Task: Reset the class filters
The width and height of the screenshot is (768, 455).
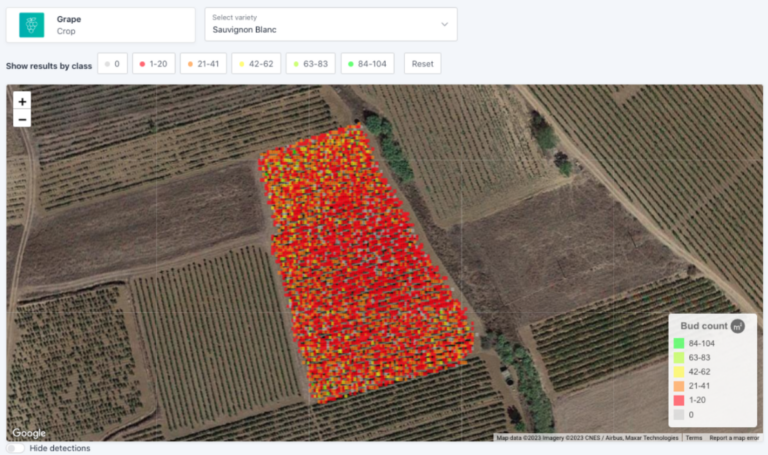Action: tap(422, 64)
